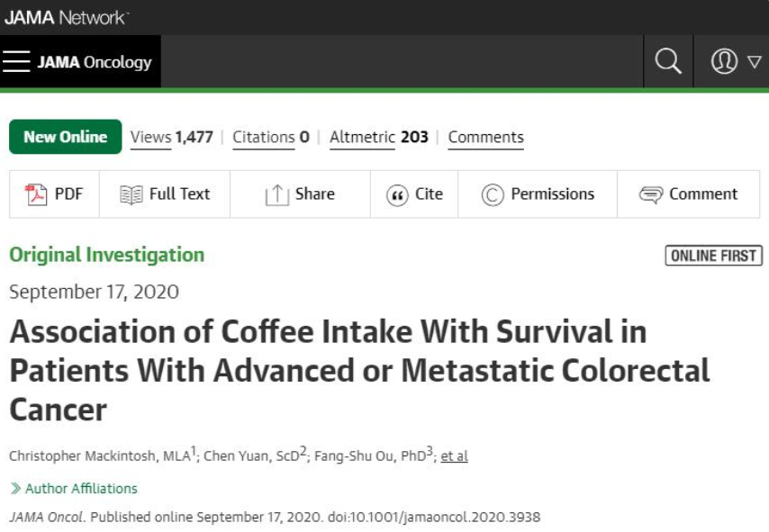The height and width of the screenshot is (532, 769).
Task: Click the PDF document icon
Action: click(37, 194)
